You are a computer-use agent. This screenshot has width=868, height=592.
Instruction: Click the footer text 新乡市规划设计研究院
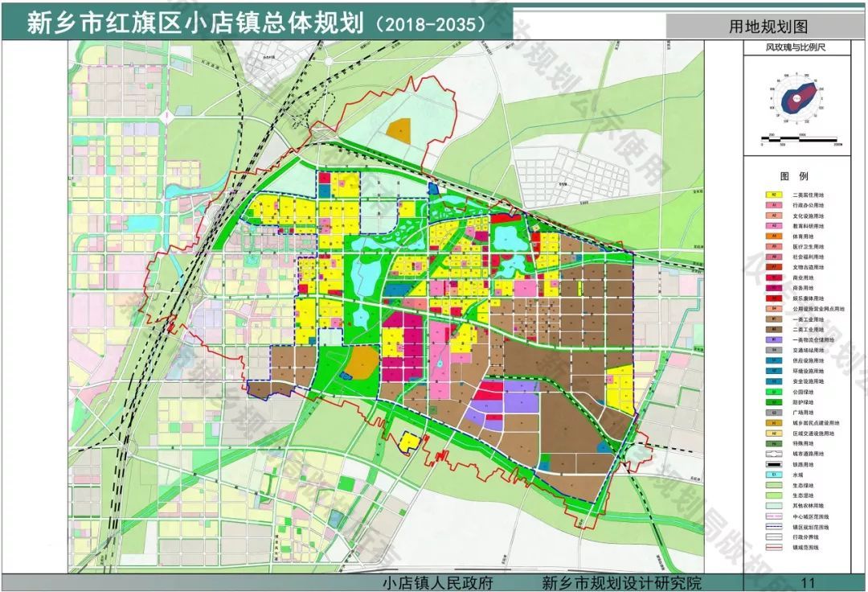(x=621, y=583)
